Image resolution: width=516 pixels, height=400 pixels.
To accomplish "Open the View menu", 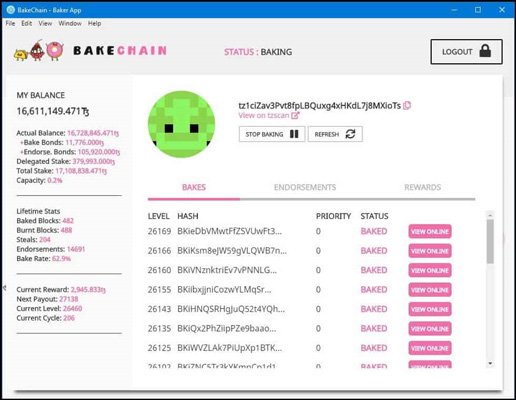I will pyautogui.click(x=45, y=23).
